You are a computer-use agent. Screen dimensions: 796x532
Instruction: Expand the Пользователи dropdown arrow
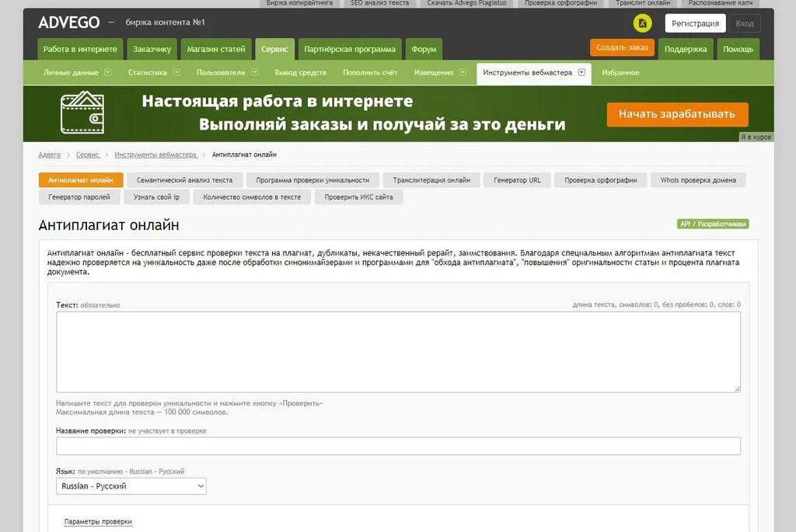(x=255, y=72)
